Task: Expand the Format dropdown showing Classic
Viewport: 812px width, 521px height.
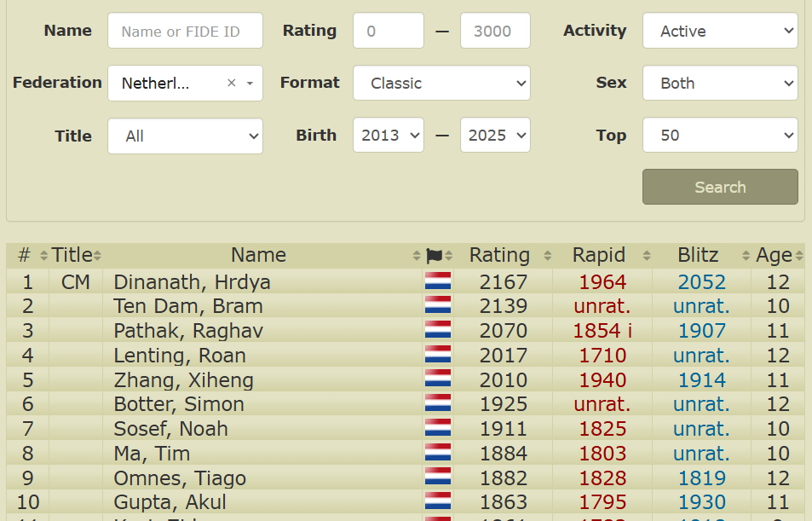Action: tap(441, 84)
